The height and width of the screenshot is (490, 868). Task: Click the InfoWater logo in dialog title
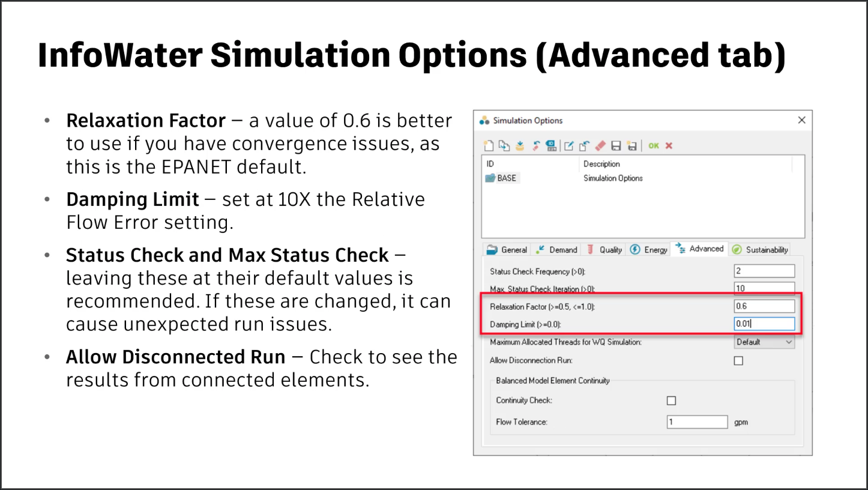[x=484, y=121]
